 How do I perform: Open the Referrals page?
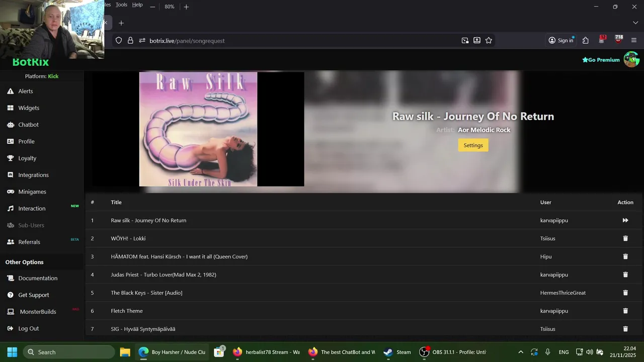(x=29, y=242)
